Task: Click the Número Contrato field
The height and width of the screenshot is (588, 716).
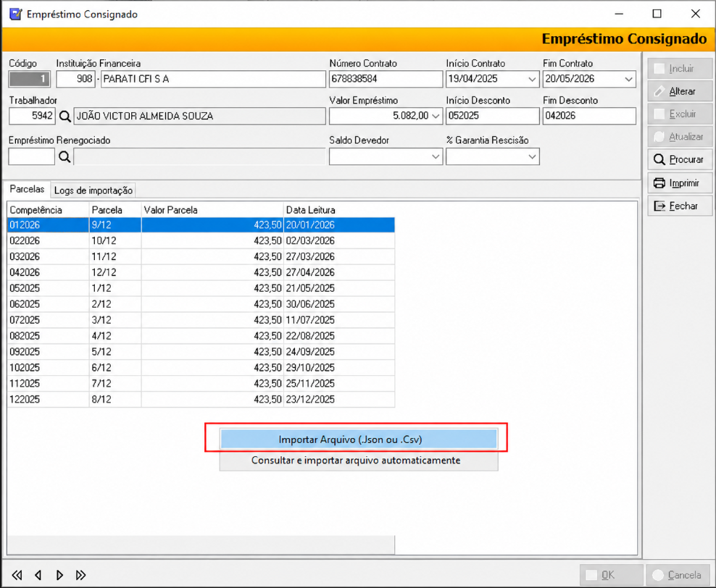Action: 386,79
